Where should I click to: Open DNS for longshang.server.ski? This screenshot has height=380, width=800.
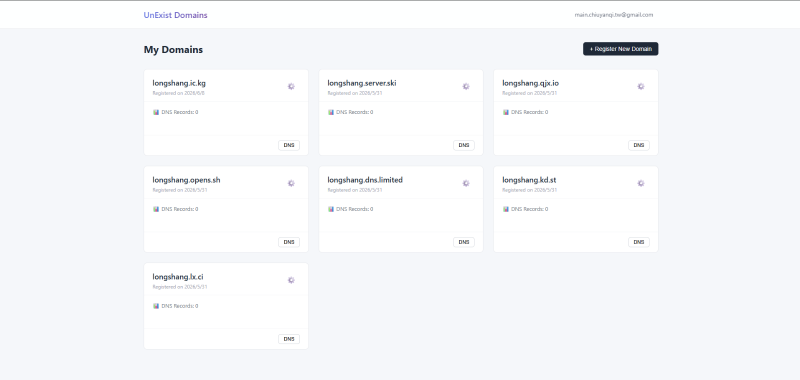(x=464, y=145)
